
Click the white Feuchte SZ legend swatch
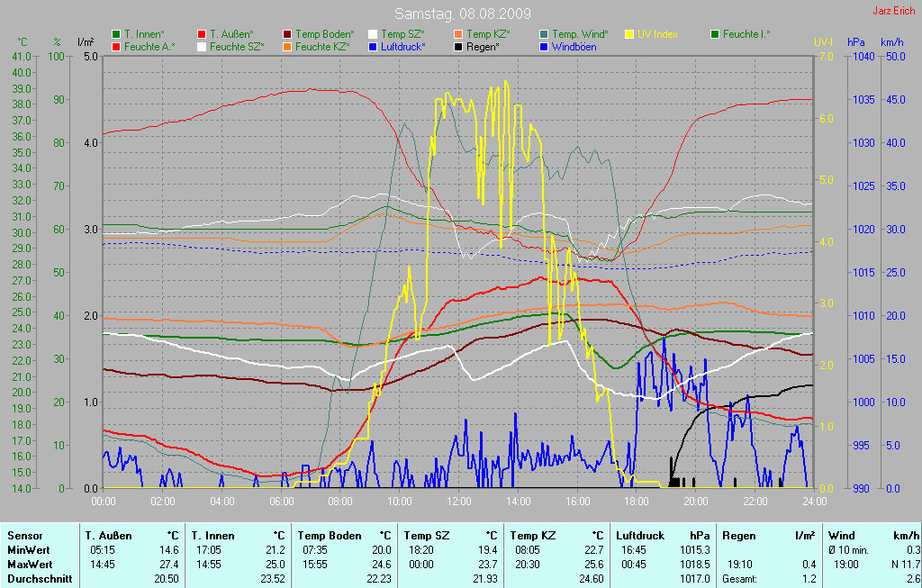point(202,47)
